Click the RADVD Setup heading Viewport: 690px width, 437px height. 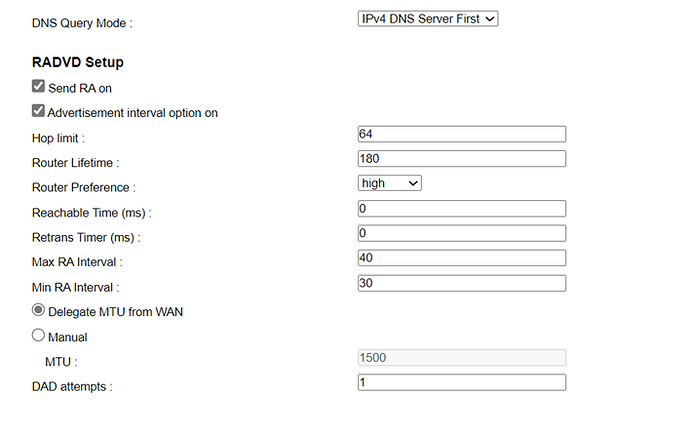[78, 62]
